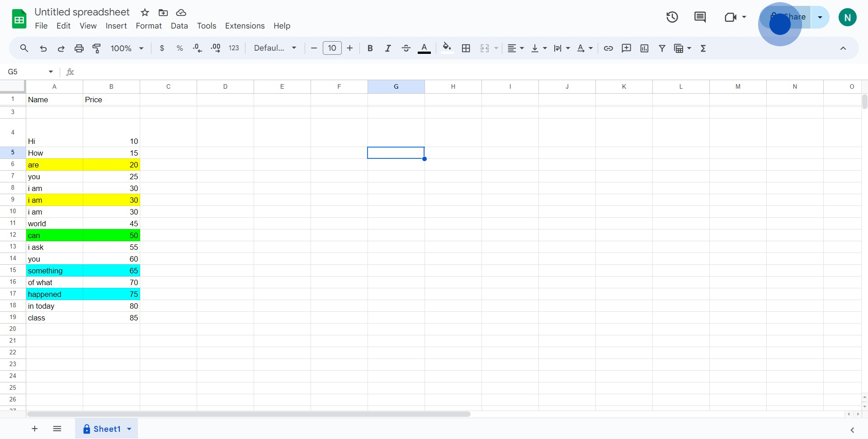
Task: Open the Format menu
Action: [x=149, y=26]
